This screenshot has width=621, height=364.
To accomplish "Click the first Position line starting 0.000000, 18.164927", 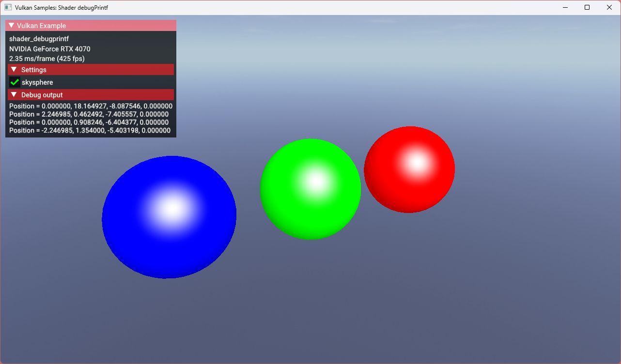I will point(91,106).
